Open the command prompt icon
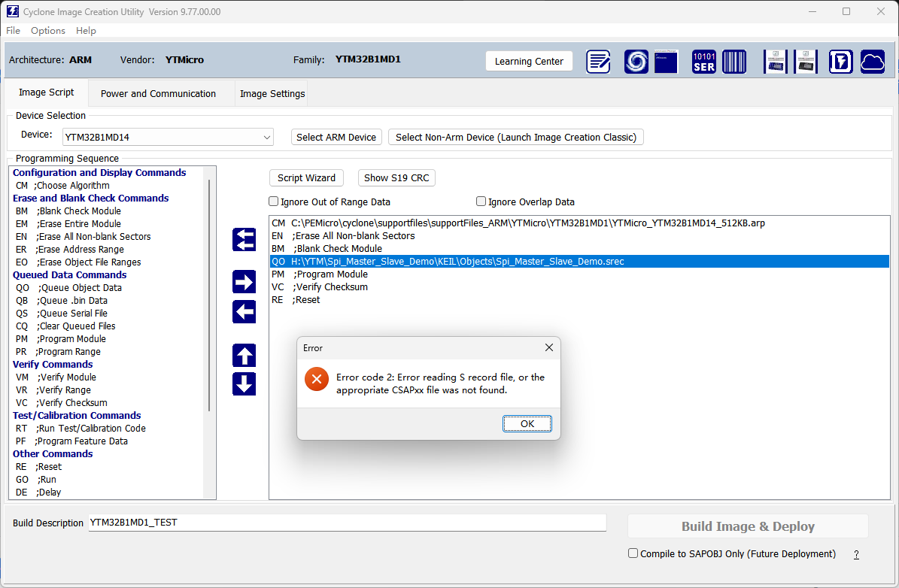899x588 pixels. [666, 62]
